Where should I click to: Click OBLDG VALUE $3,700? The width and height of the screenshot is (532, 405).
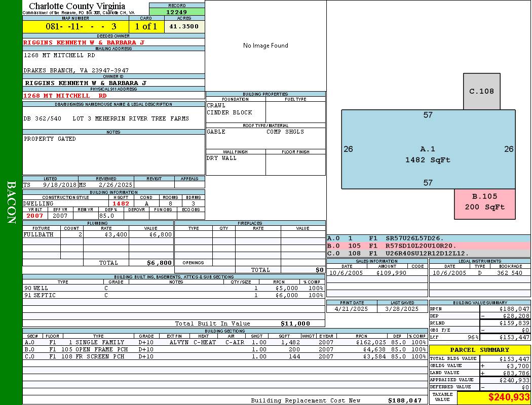tap(518, 366)
